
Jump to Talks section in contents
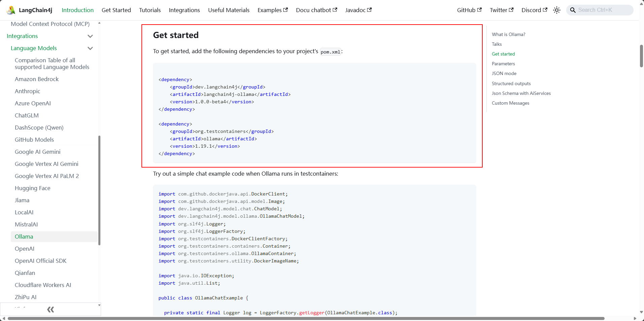pyautogui.click(x=496, y=44)
